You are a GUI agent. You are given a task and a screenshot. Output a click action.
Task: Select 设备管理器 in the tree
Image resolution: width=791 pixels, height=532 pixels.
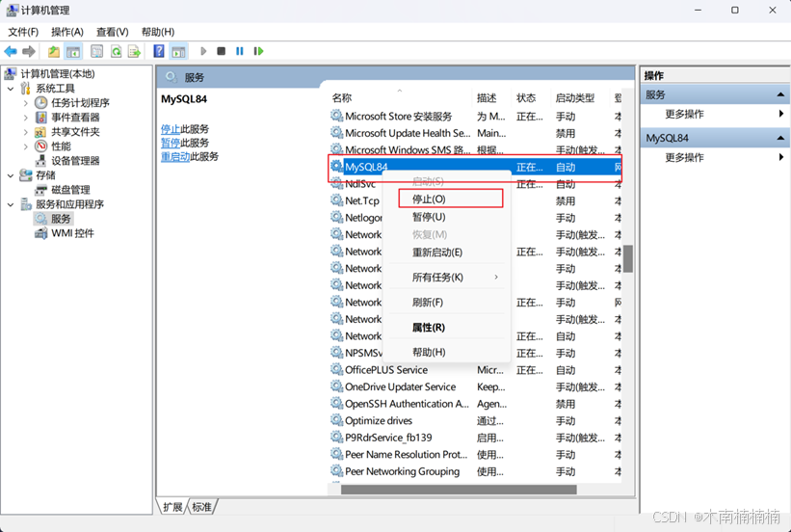75,161
